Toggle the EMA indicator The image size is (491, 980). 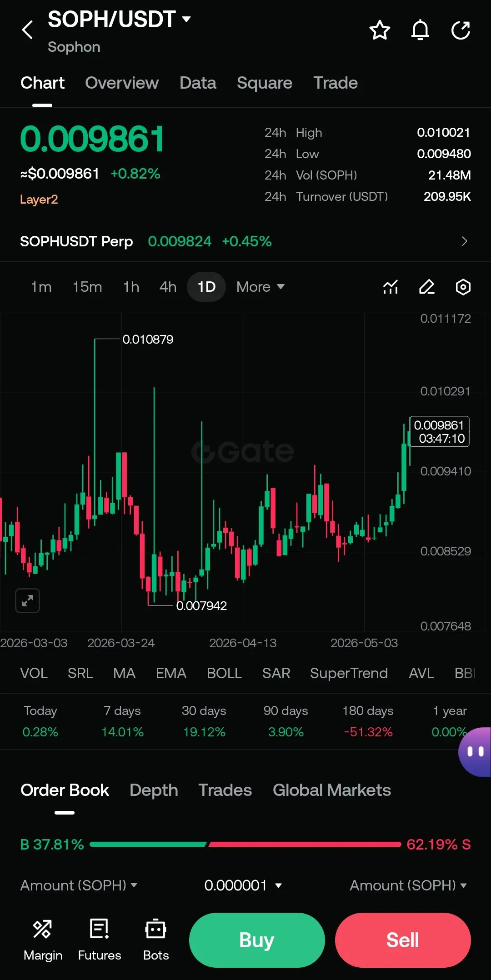pyautogui.click(x=171, y=673)
